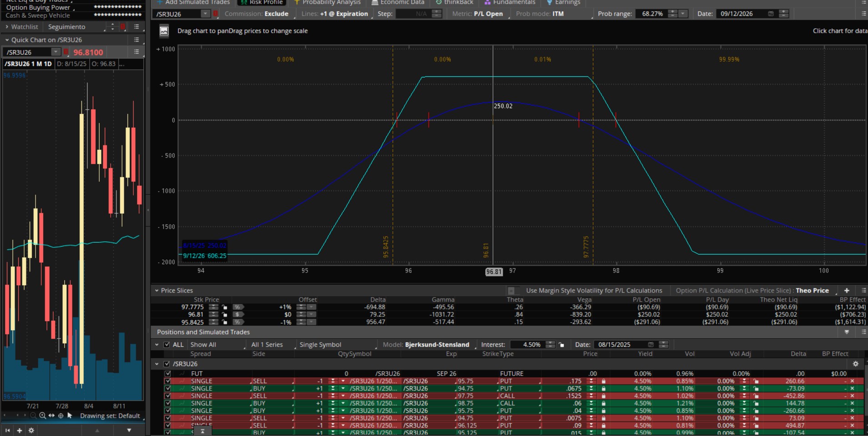This screenshot has height=436, width=868.
Task: Open the calendar picker for date 09/12/2026
Action: click(x=771, y=14)
